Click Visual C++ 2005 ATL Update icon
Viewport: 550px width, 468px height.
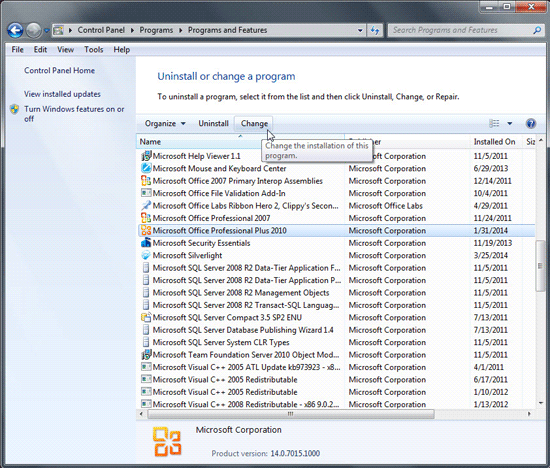click(x=146, y=367)
